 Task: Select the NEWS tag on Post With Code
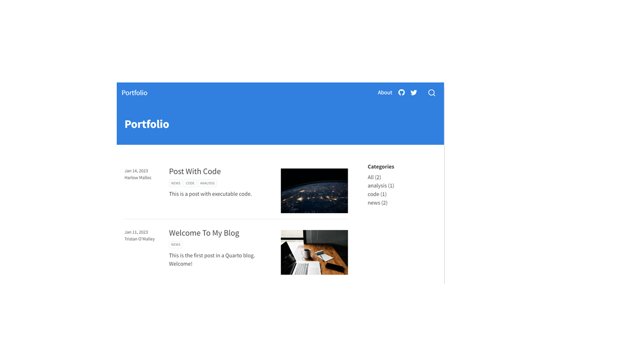pos(175,183)
